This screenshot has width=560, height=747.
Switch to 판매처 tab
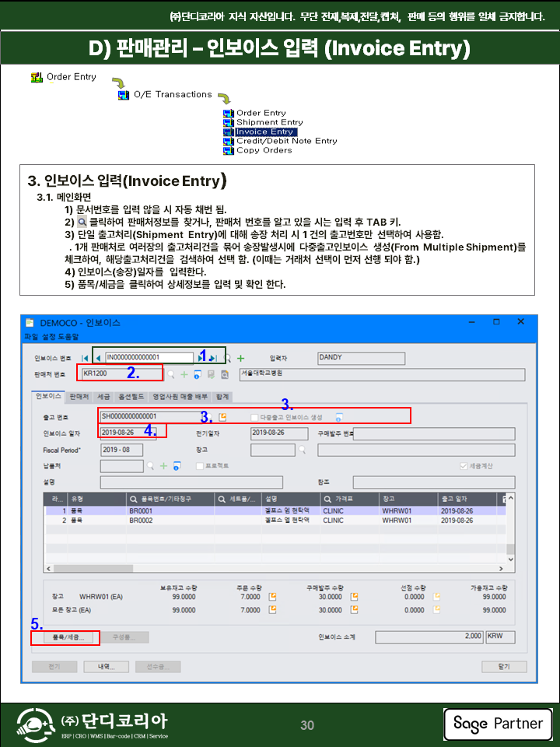pyautogui.click(x=79, y=397)
